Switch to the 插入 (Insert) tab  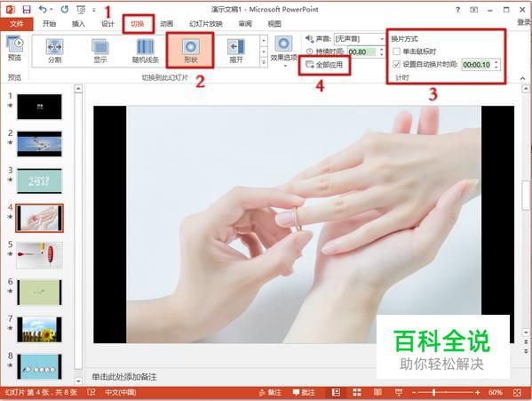click(x=78, y=23)
